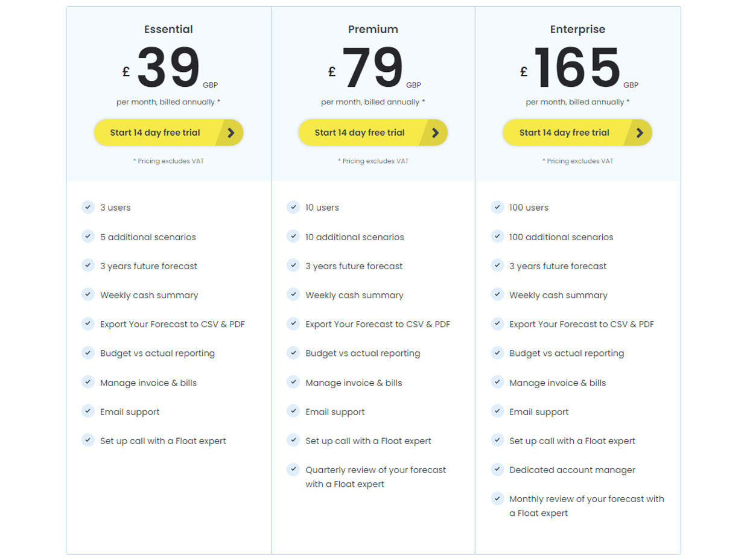Click the £79 Premium price
This screenshot has width=747, height=560.
373,68
